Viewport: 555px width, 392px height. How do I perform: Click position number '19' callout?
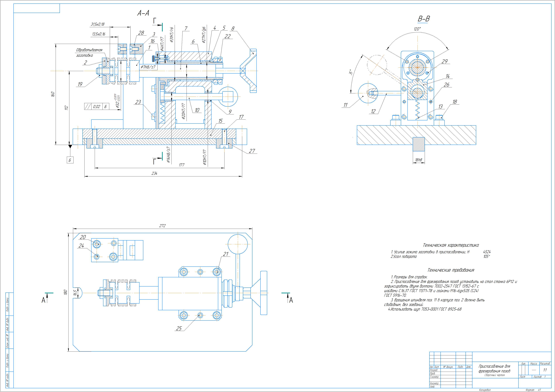80,84
